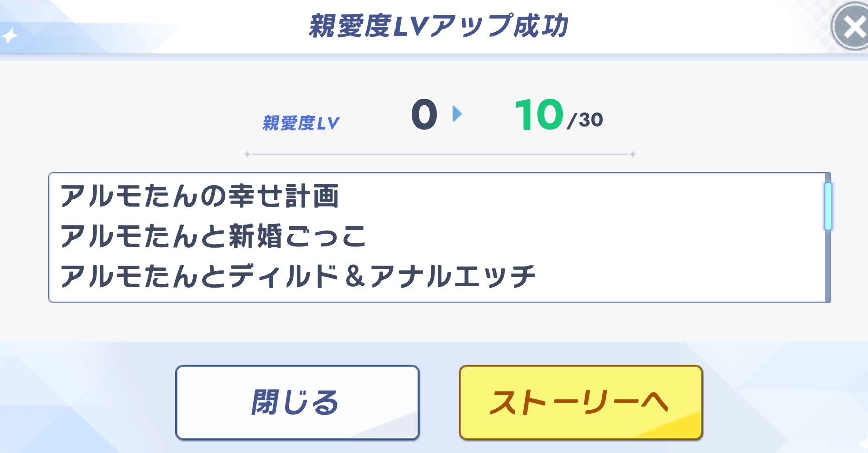Click the 親愛度LVアップ成功 title text

click(x=438, y=26)
